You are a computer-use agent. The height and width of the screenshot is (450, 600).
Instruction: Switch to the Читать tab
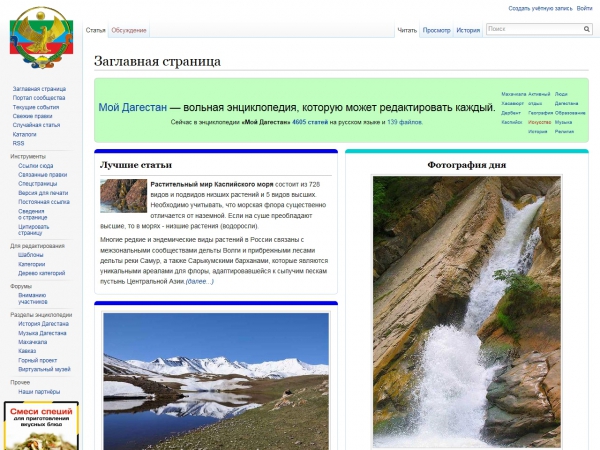coord(407,30)
